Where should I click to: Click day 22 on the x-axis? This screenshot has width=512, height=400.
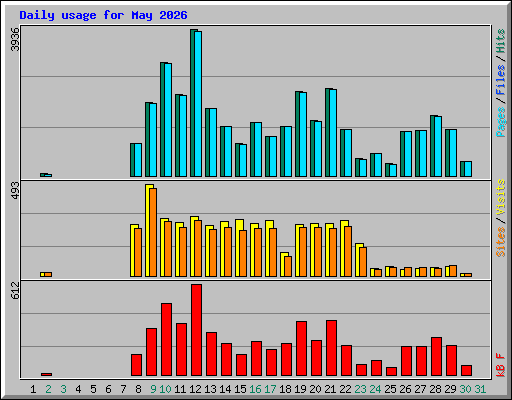(x=345, y=389)
